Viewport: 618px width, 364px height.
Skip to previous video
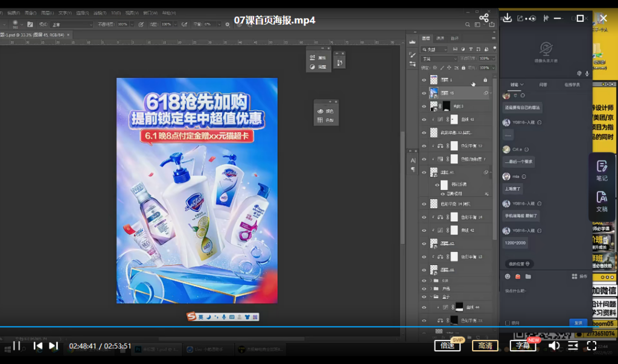tap(38, 346)
